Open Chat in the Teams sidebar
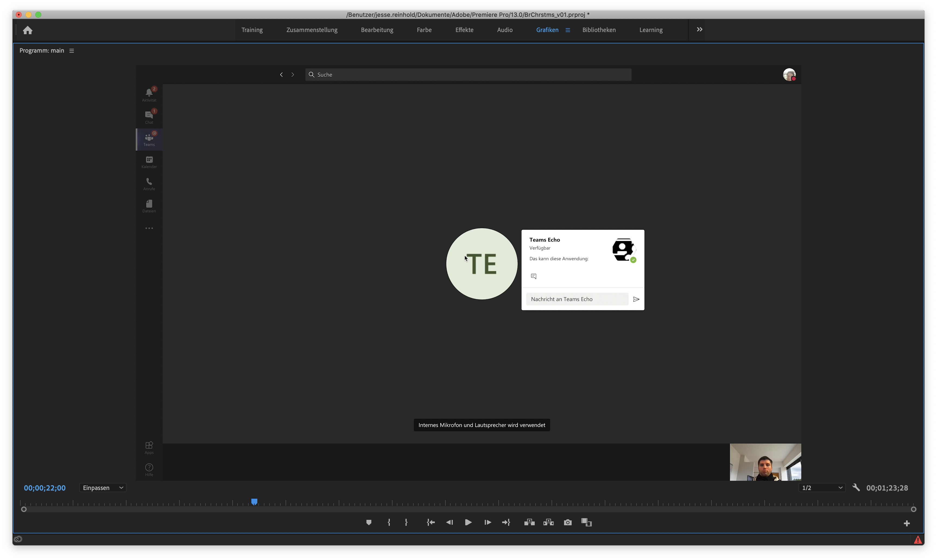The image size is (937, 560). tap(149, 116)
